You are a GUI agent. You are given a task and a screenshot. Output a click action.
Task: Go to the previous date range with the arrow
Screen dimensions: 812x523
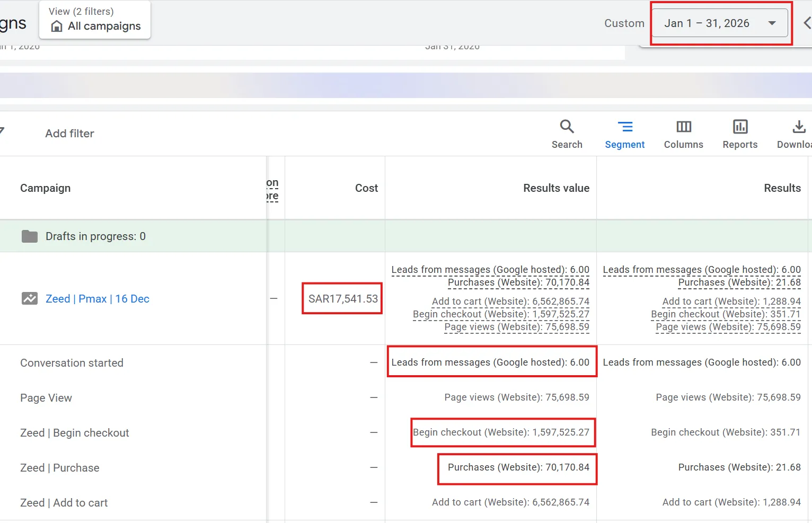tap(807, 23)
